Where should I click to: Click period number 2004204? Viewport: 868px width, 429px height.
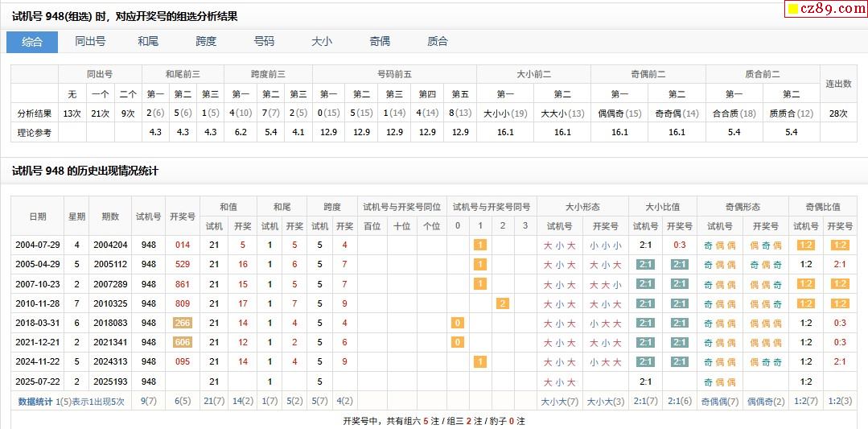pyautogui.click(x=110, y=245)
